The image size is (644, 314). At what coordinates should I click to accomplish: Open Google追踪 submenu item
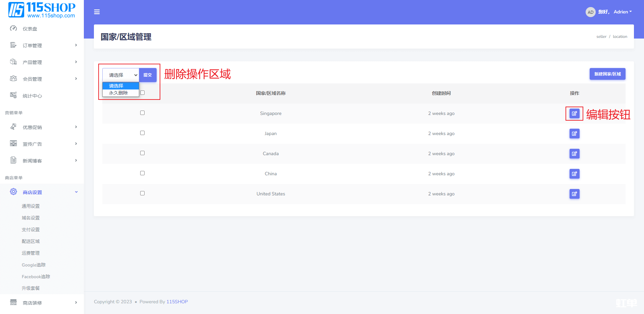click(x=34, y=265)
